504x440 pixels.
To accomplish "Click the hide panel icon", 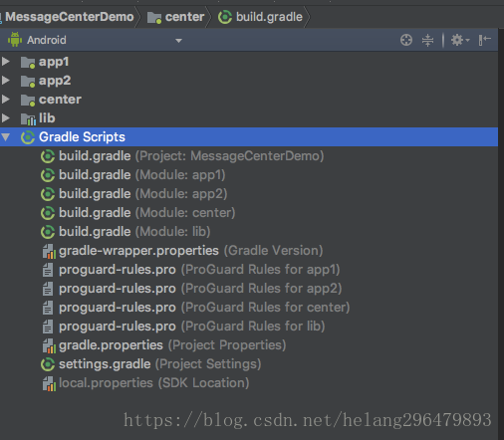I will coord(484,40).
